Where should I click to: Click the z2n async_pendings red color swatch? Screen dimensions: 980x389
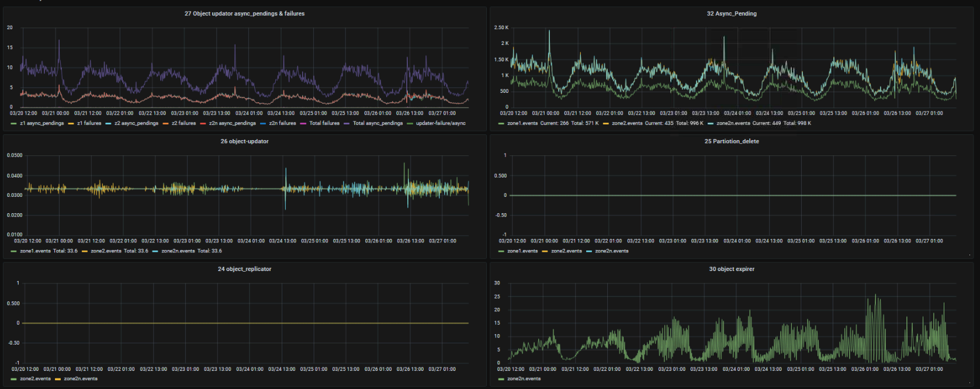point(203,123)
